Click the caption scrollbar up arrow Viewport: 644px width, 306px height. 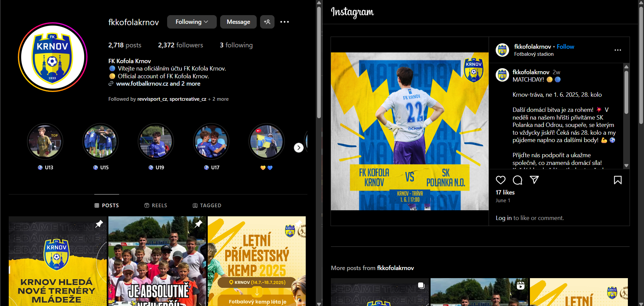pos(626,67)
